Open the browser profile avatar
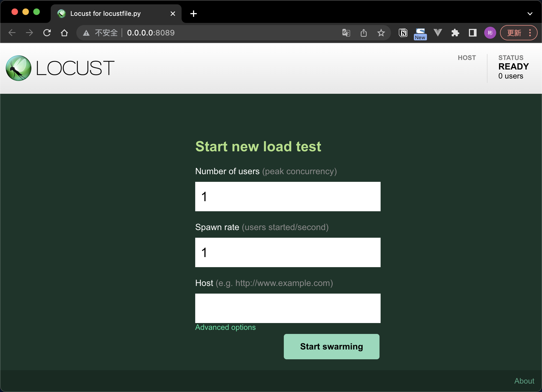 coord(490,33)
